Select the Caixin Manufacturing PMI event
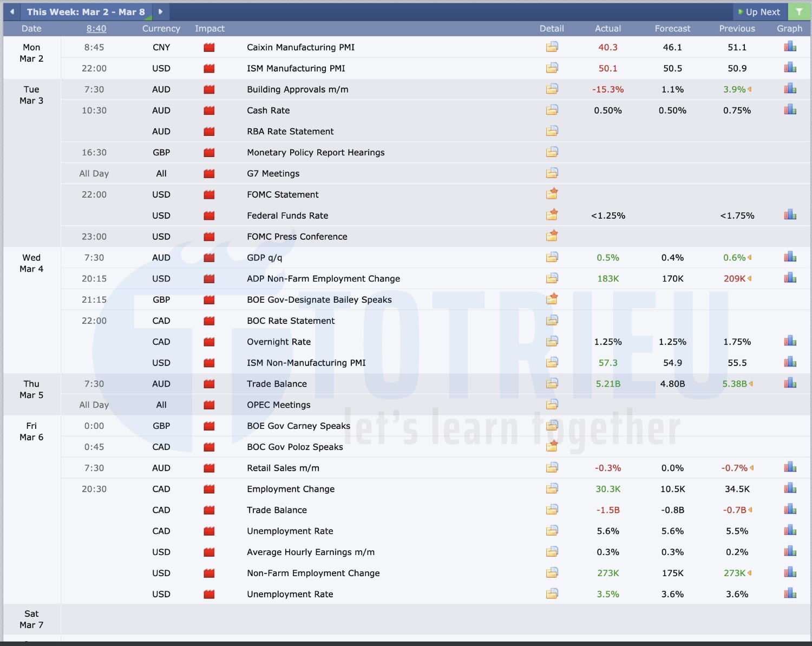 point(300,47)
